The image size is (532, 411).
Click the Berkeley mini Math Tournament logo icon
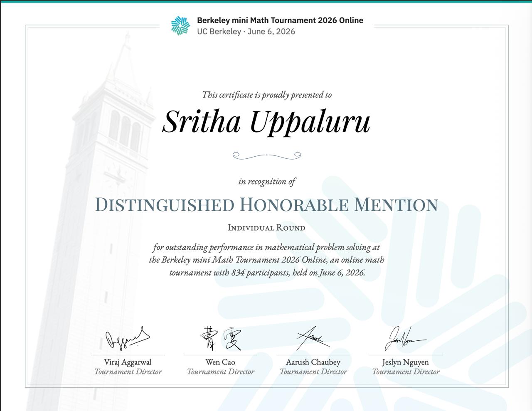click(180, 26)
